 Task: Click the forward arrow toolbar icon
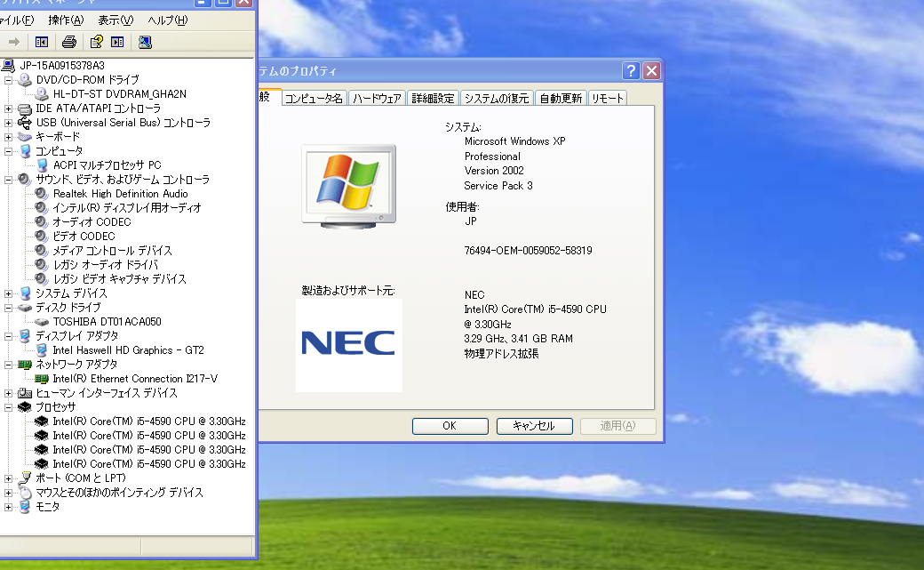click(14, 42)
